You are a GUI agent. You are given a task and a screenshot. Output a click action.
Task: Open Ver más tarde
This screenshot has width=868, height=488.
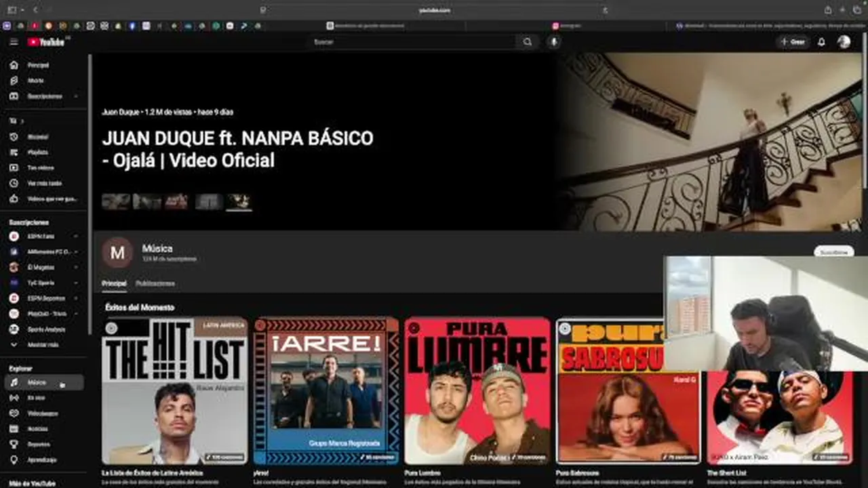44,183
